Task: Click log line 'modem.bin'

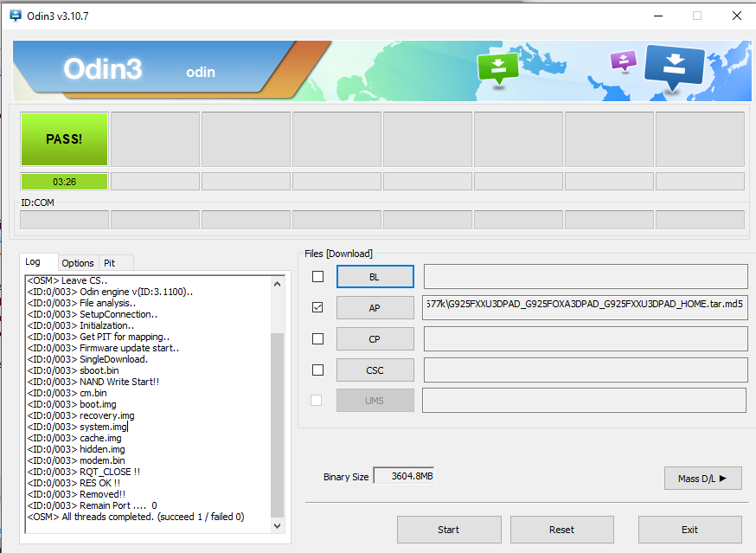Action: pos(76,460)
